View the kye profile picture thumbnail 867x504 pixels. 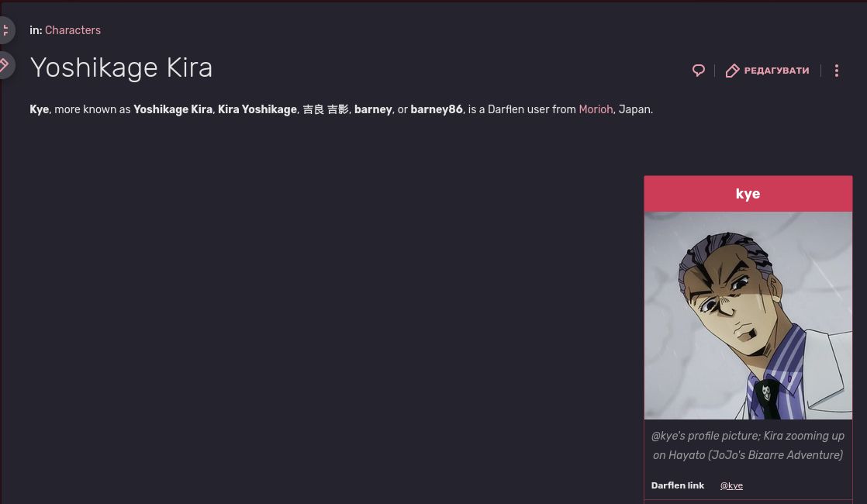(748, 316)
